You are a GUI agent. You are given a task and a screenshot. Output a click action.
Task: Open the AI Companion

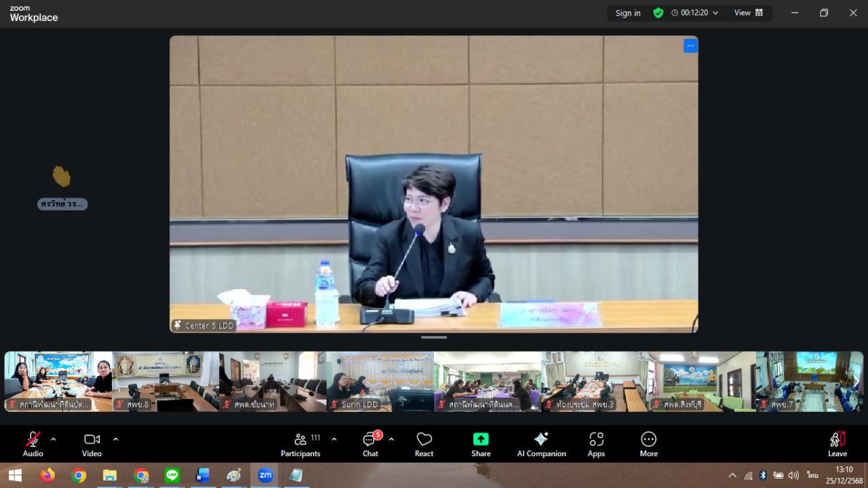pyautogui.click(x=541, y=445)
